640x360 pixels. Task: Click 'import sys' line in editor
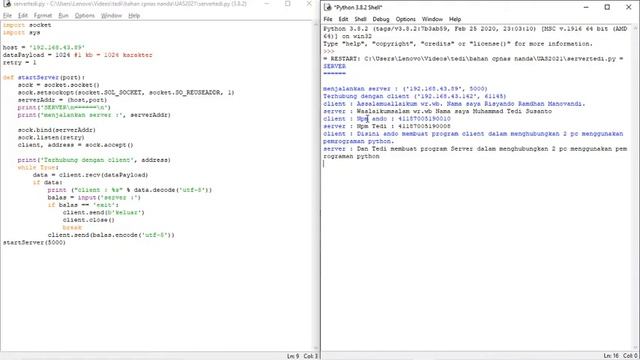click(x=21, y=33)
